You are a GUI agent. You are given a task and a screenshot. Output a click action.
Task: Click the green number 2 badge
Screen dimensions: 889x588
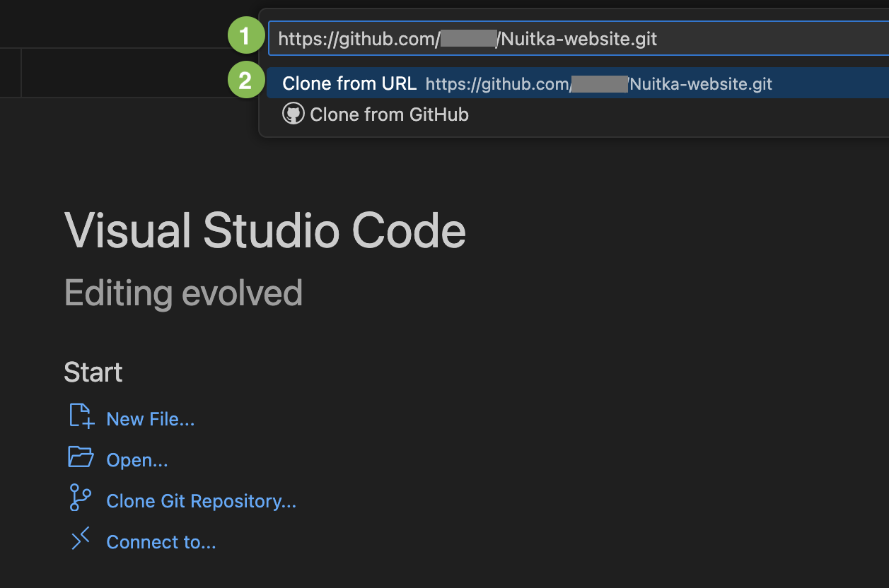[x=245, y=82]
